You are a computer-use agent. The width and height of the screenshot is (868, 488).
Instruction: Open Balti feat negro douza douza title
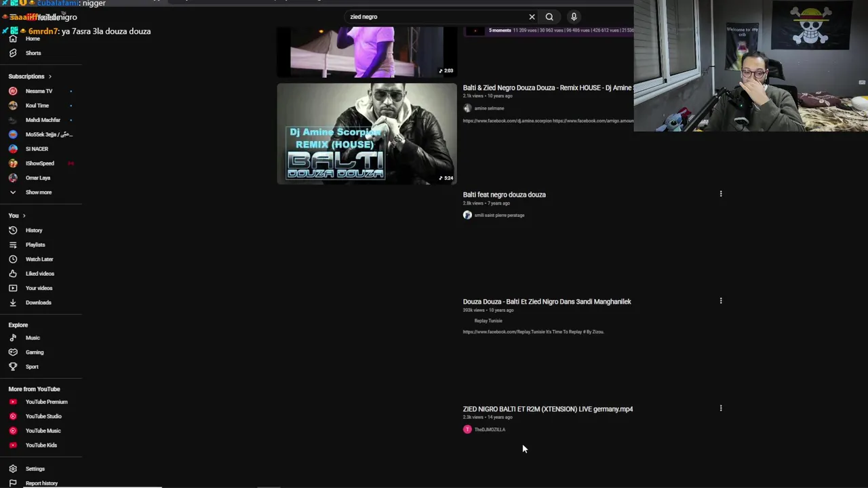(x=504, y=195)
